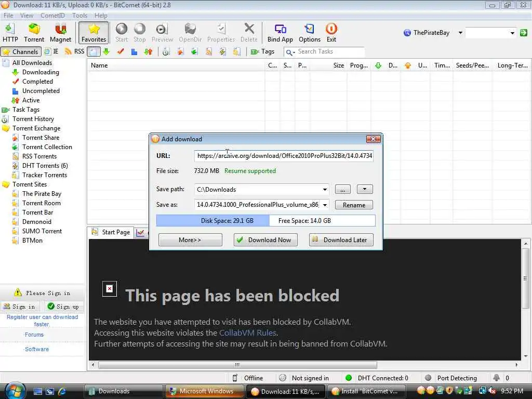The height and width of the screenshot is (399, 532).
Task: Click the blue Uncompleted filter icon in toolbar
Action: click(135, 51)
